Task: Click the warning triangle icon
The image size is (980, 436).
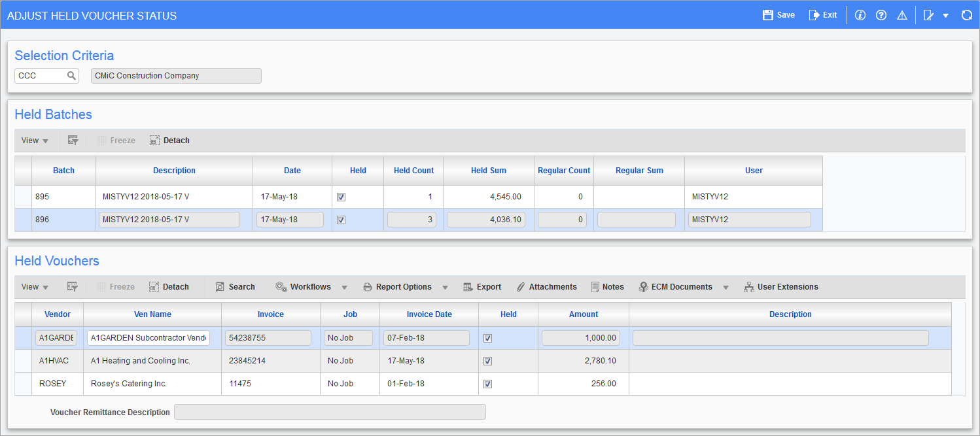Action: (902, 15)
